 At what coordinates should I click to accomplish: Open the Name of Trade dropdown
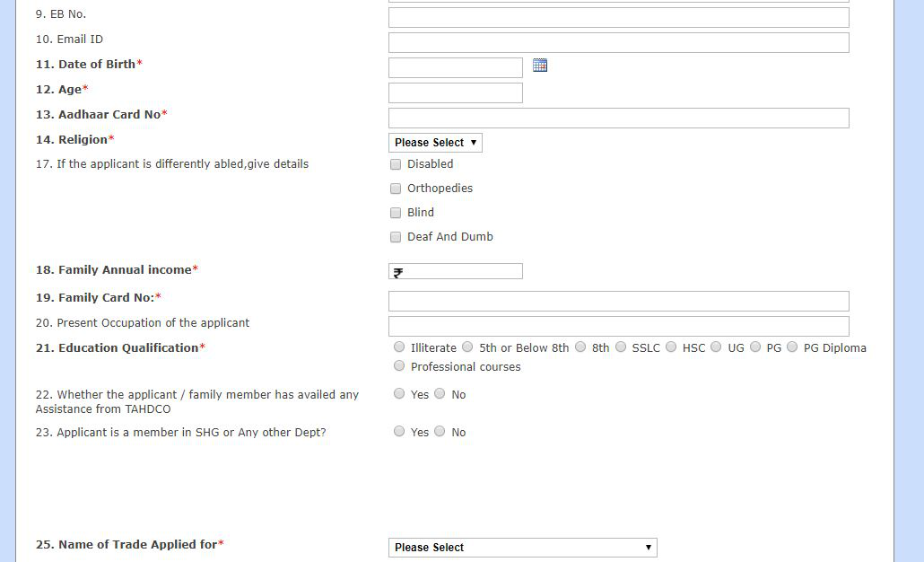click(x=521, y=547)
